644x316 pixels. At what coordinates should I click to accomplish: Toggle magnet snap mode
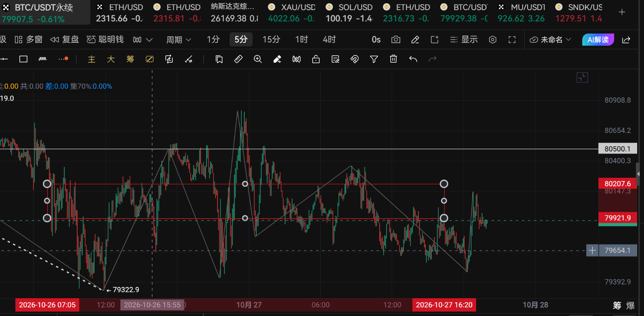pos(355,59)
